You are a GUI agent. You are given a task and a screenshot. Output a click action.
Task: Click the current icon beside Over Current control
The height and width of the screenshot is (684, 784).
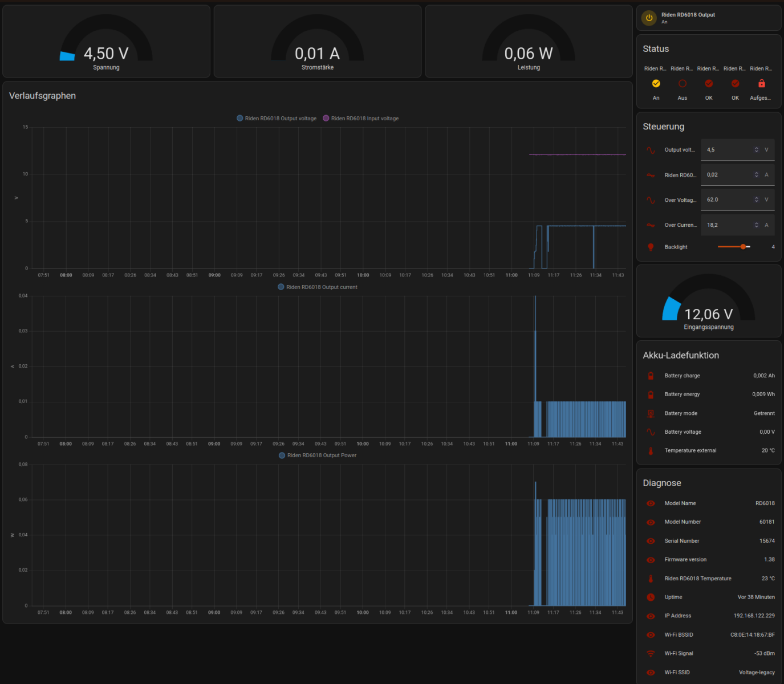point(651,225)
